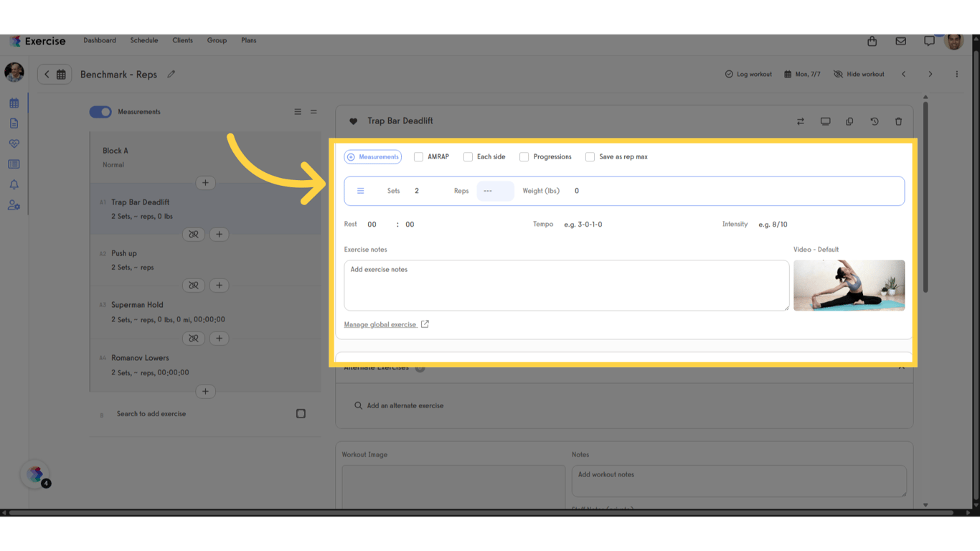Select the Superman Hold exercise row

[205, 312]
